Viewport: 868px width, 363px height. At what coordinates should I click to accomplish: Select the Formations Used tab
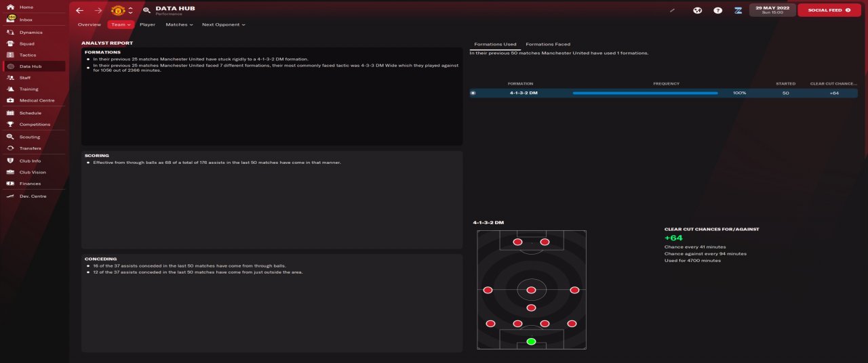495,44
